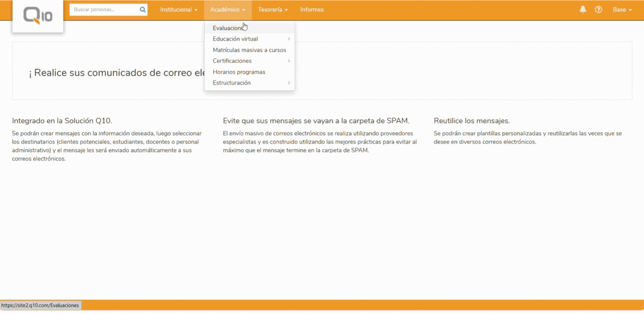
Task: Click the help question mark icon
Action: click(x=599, y=10)
